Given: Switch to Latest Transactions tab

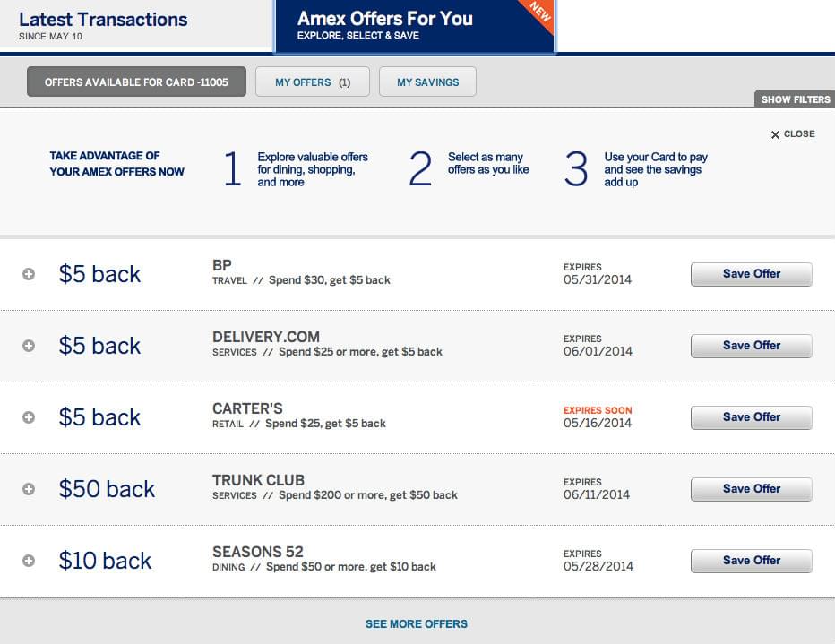Looking at the screenshot, I should [x=136, y=24].
